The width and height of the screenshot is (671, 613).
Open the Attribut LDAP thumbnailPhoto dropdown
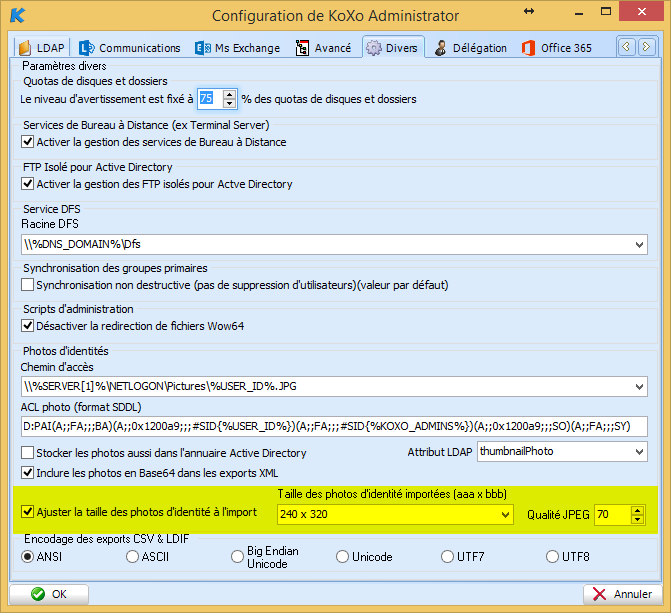[x=639, y=452]
